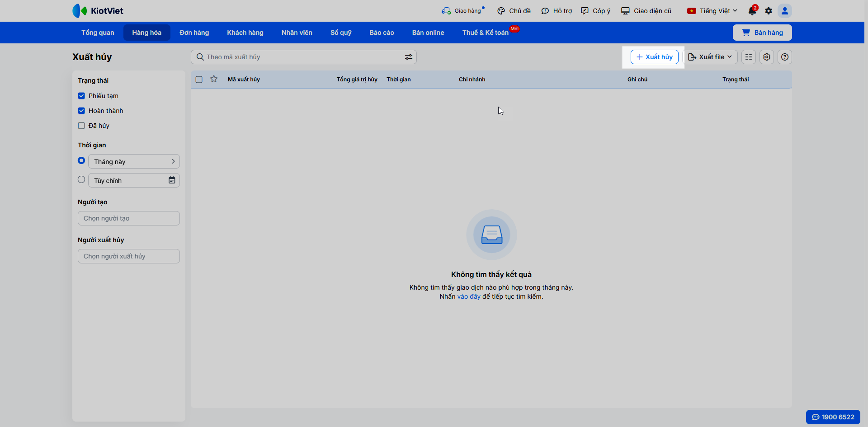The image size is (868, 427).
Task: Expand the Xuất file export dropdown
Action: tap(710, 57)
